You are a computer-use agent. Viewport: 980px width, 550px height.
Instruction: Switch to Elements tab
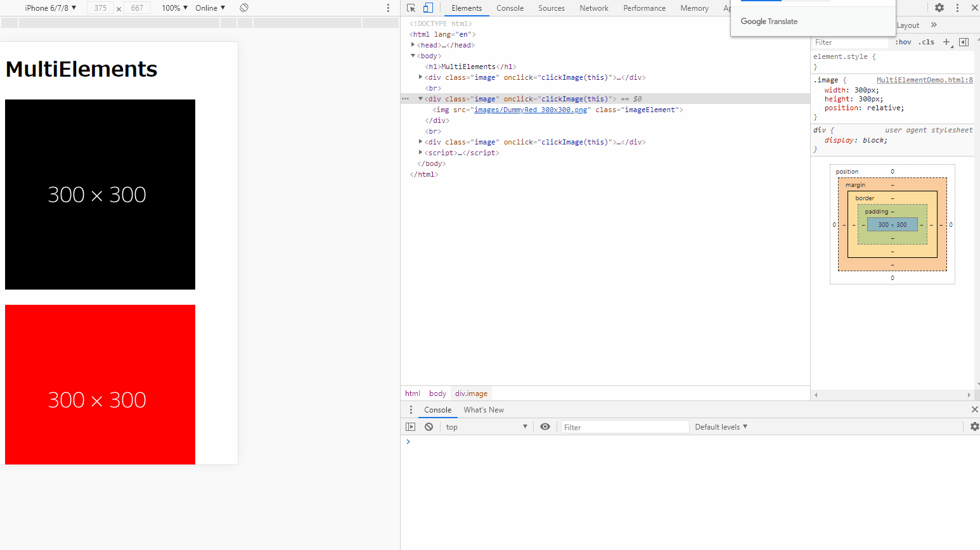tap(467, 8)
